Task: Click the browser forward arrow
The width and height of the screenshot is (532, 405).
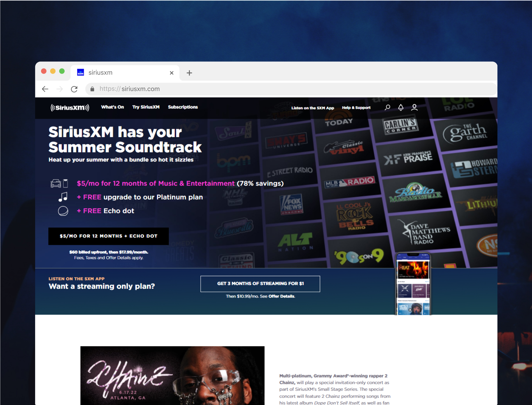Action: coord(59,89)
